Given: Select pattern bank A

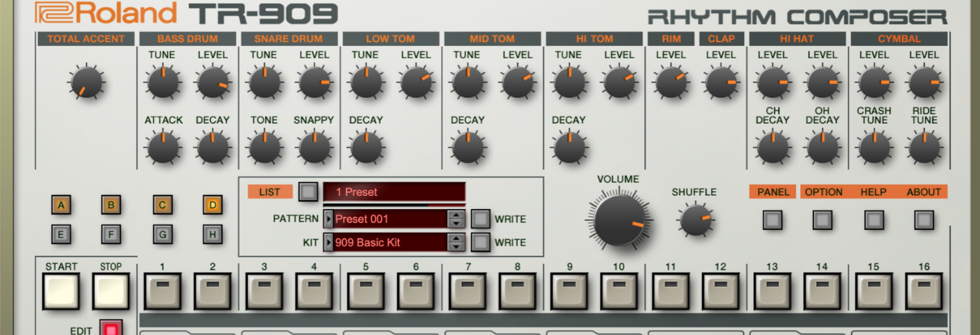Looking at the screenshot, I should click(x=61, y=205).
